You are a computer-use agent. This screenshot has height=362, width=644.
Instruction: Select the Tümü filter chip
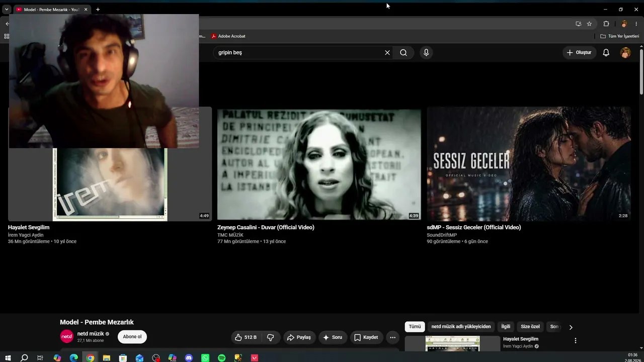(415, 327)
